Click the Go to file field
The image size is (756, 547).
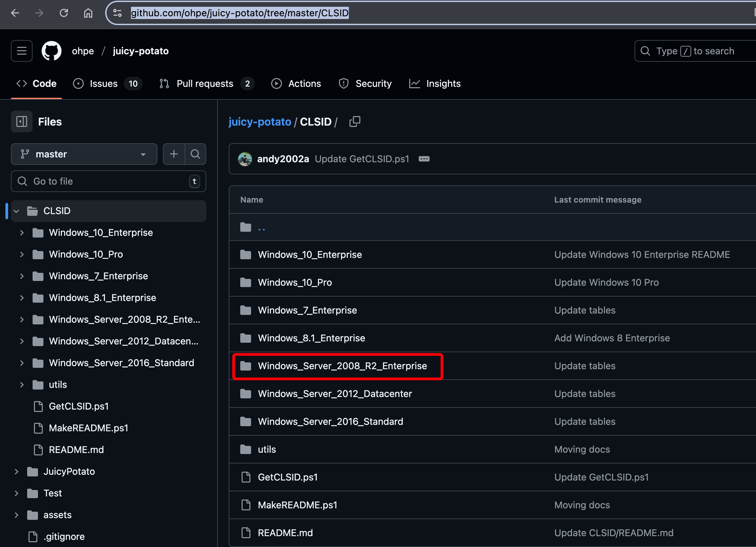109,181
